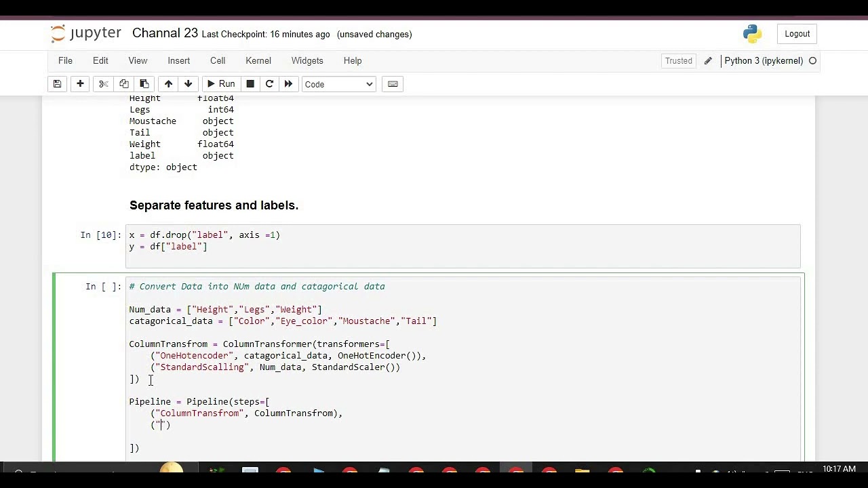The image size is (868, 488).
Task: Click the Trusted notebook indicator
Action: point(679,61)
